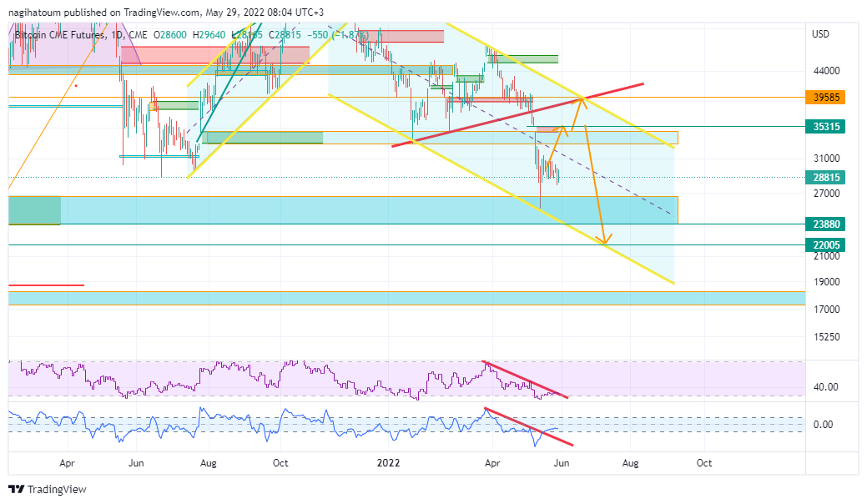Viewport: 867px width, 504px height.
Task: Click the 40.00 RSI scale value
Action: point(825,387)
